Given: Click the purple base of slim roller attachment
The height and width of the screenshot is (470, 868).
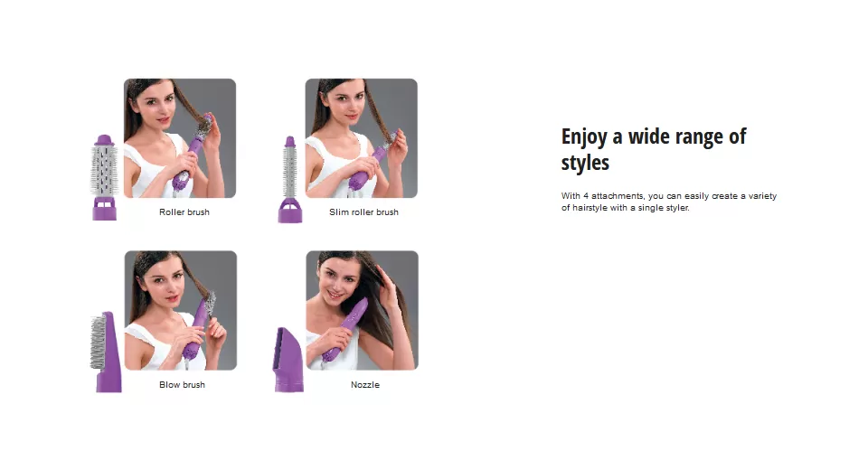Looking at the screenshot, I should click(x=289, y=211).
